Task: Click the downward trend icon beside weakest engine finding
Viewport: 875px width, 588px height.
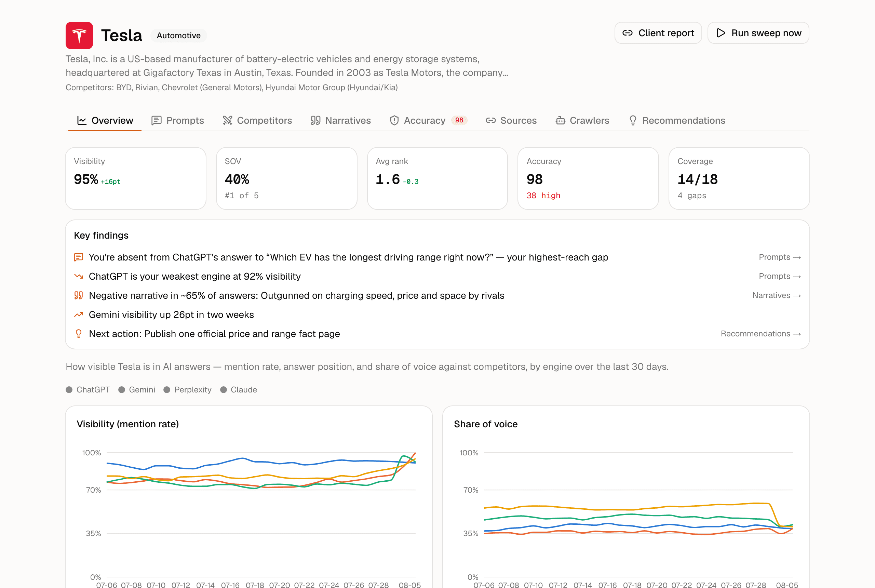Action: (x=78, y=276)
